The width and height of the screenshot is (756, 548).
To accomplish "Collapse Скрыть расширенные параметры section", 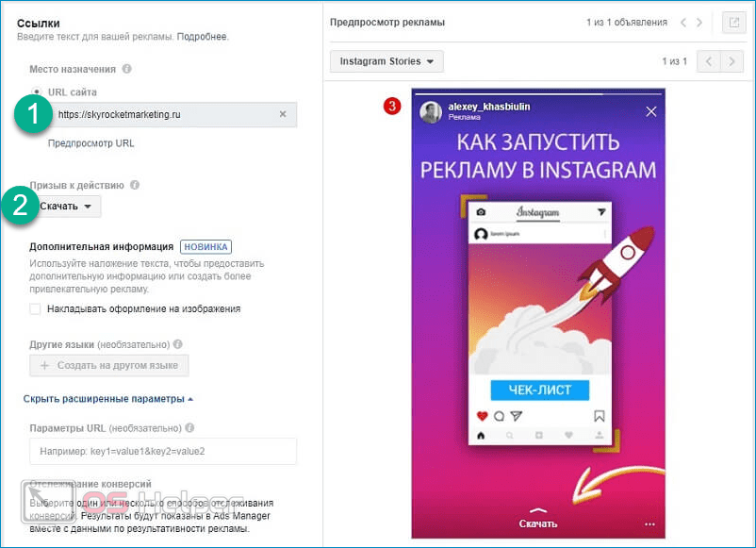I will point(108,399).
